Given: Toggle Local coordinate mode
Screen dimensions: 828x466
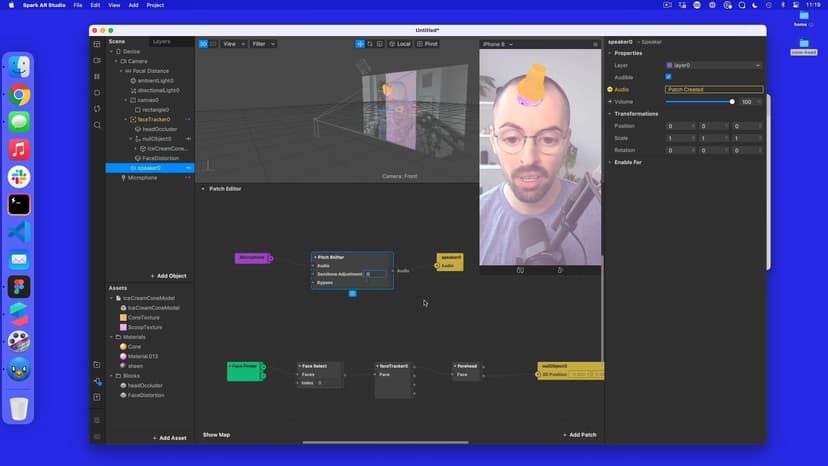Looking at the screenshot, I should click(400, 44).
